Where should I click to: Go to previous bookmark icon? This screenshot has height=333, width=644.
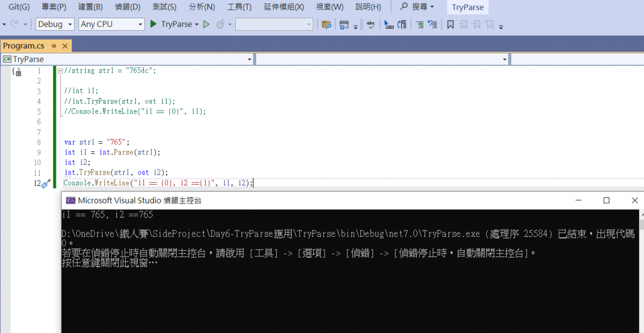pos(464,25)
